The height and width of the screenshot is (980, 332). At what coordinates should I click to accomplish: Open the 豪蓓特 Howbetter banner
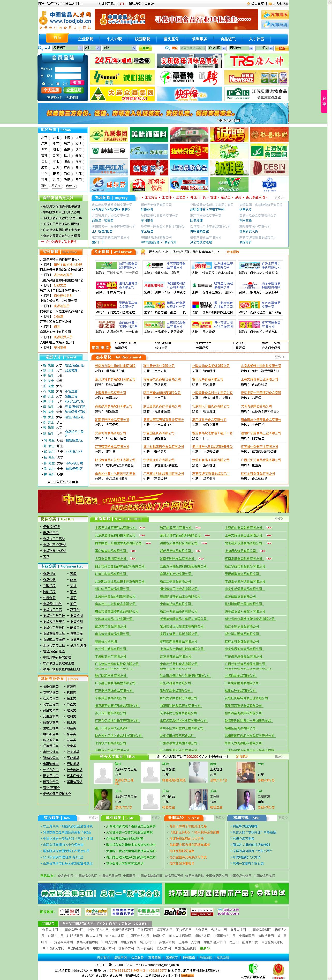point(189,78)
